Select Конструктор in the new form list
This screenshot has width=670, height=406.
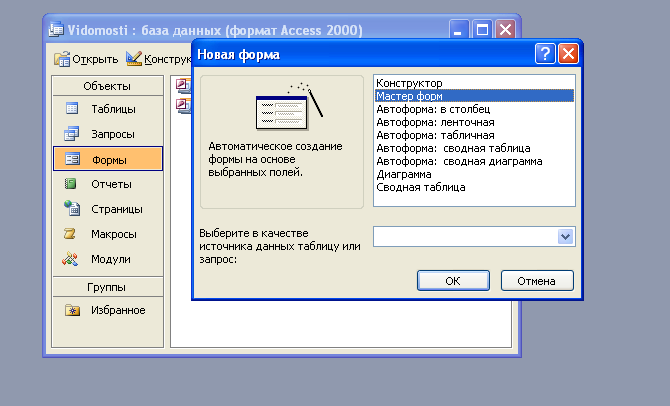pos(474,83)
